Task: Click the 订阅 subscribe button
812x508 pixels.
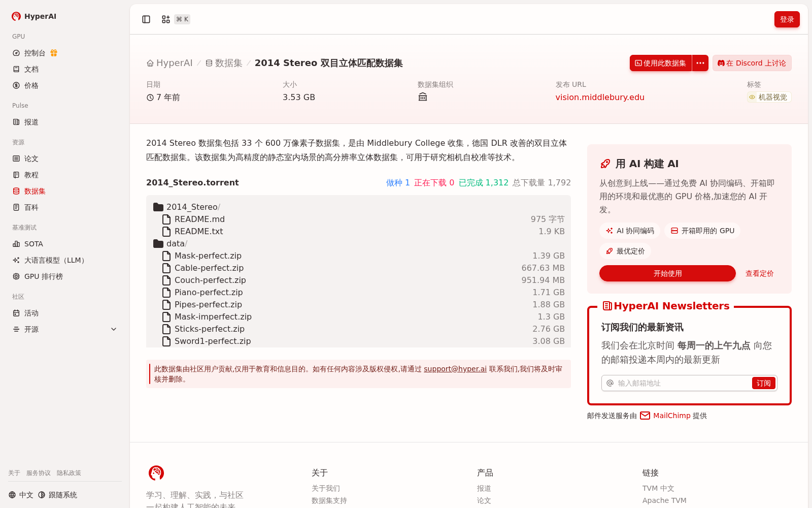Action: pos(764,383)
